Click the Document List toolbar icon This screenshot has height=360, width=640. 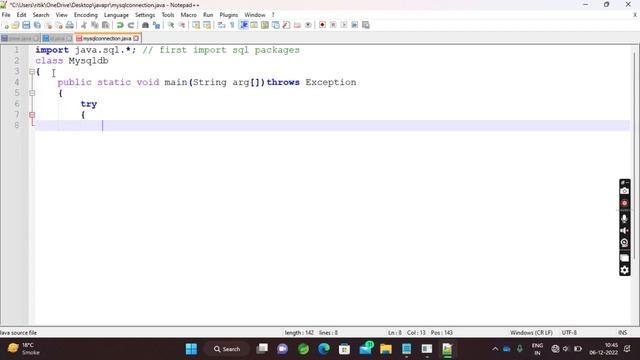point(276,25)
